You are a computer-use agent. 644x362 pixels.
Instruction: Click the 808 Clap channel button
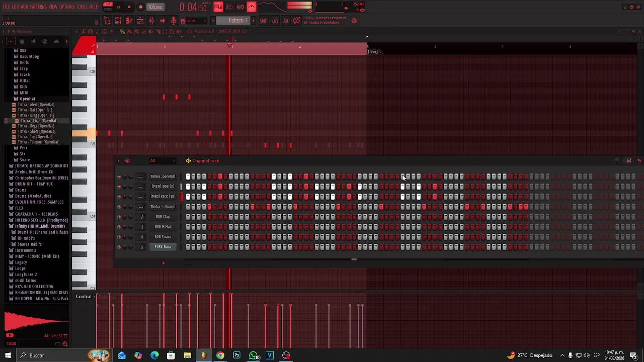click(163, 217)
